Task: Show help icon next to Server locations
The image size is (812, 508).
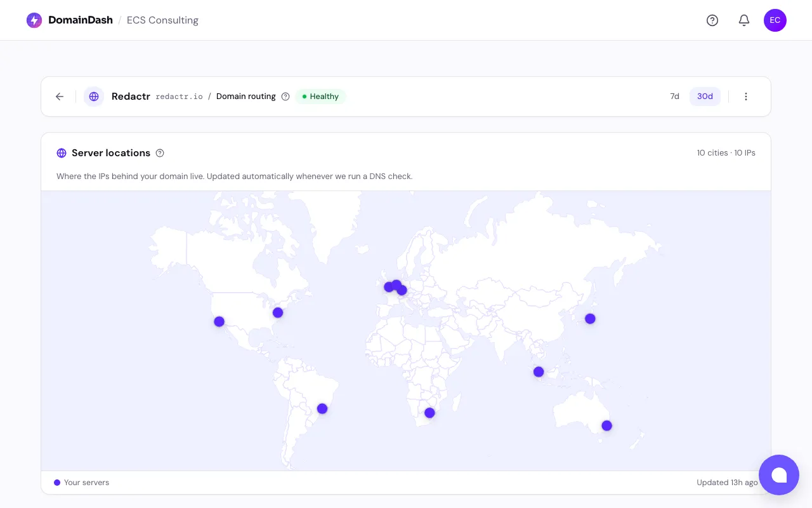Action: 160,153
